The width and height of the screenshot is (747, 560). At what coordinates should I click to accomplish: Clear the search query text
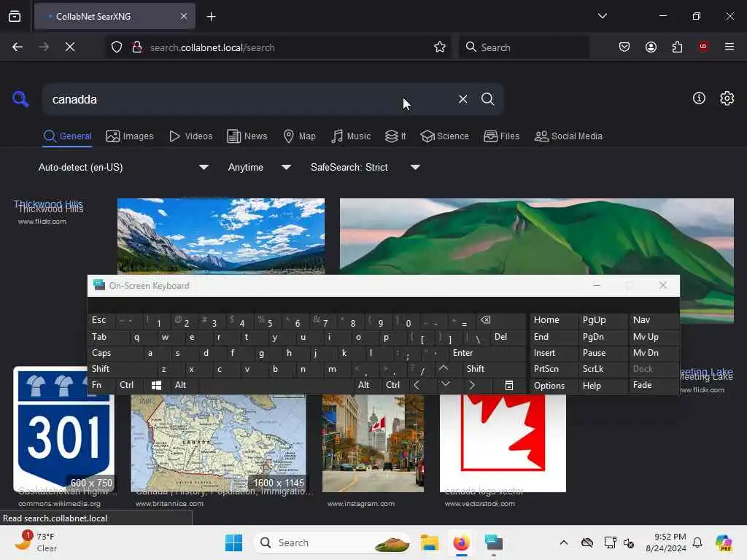pyautogui.click(x=462, y=99)
